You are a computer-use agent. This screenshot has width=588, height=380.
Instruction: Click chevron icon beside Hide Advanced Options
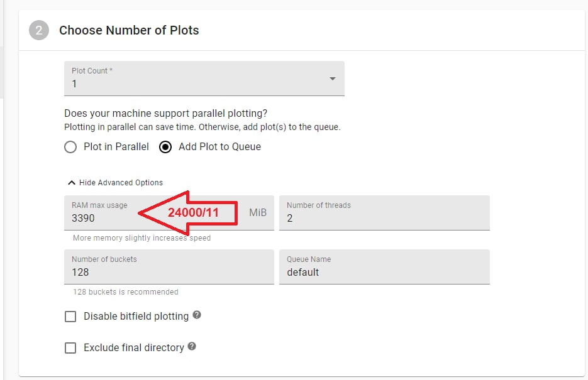pos(71,183)
